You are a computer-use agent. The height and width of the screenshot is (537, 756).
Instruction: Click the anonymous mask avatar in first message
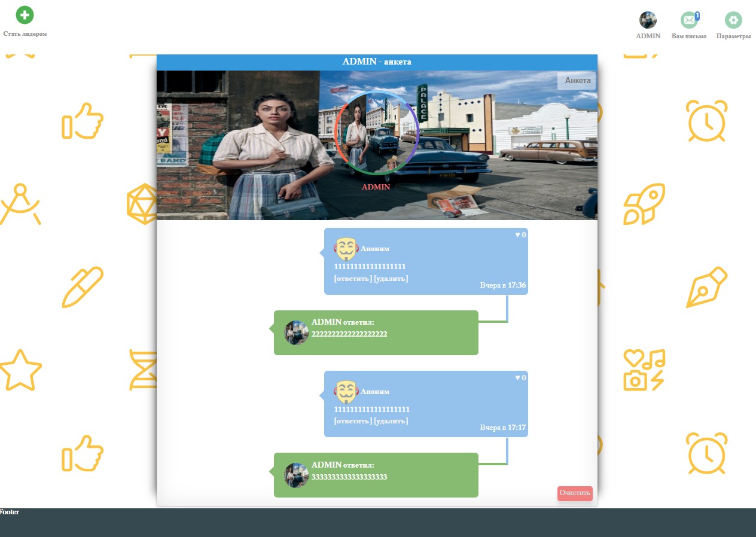(x=346, y=249)
